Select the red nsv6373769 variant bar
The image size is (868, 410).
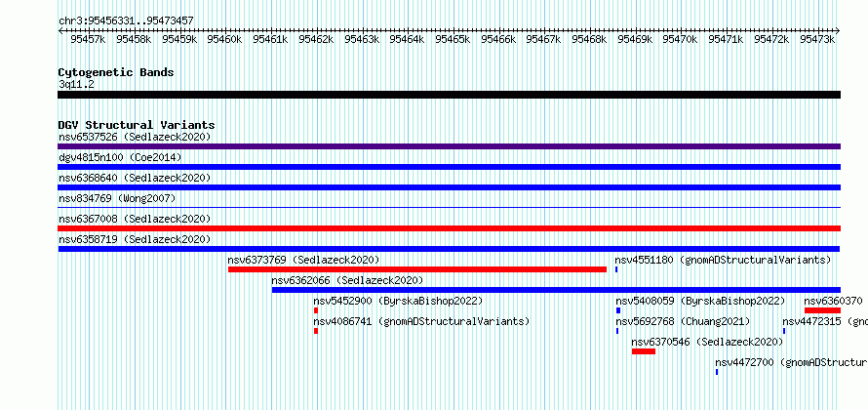coord(417,269)
